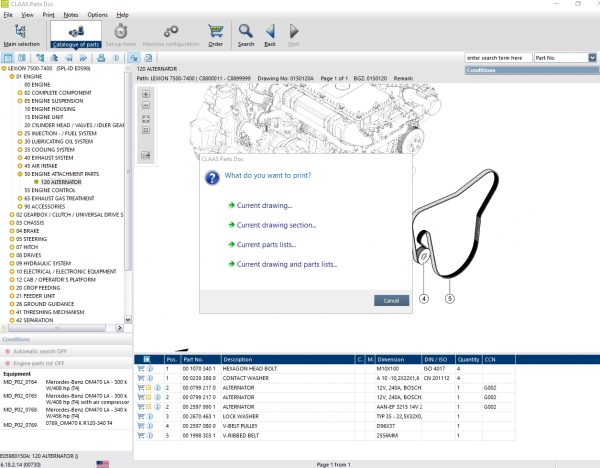Zoom in on the drawing
This screenshot has width=600, height=468.
(146, 95)
